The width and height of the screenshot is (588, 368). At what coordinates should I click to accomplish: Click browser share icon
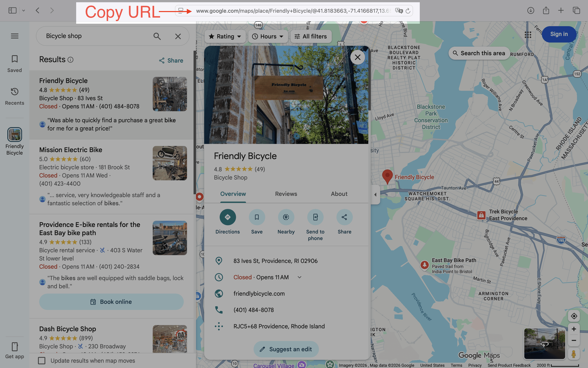pyautogui.click(x=546, y=10)
